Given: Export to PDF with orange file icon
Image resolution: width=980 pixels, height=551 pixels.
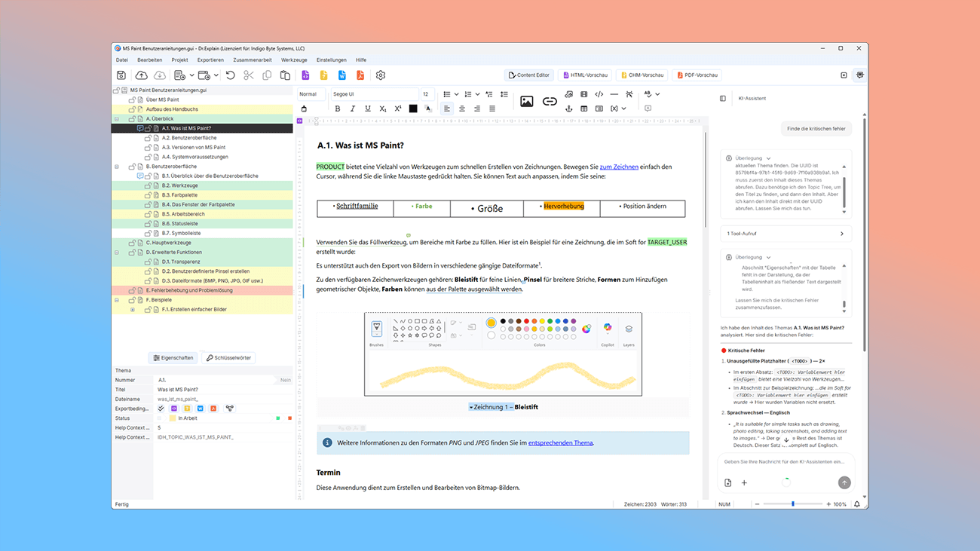Looking at the screenshot, I should [x=360, y=75].
